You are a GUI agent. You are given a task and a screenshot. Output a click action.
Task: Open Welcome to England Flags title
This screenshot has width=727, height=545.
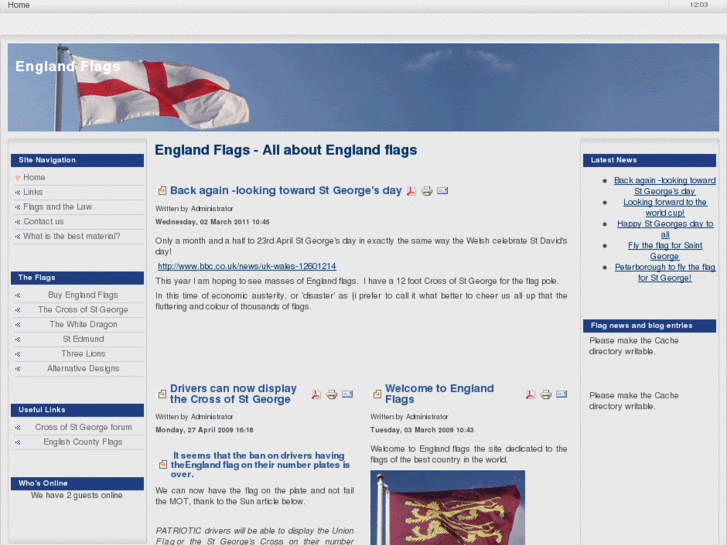439,394
